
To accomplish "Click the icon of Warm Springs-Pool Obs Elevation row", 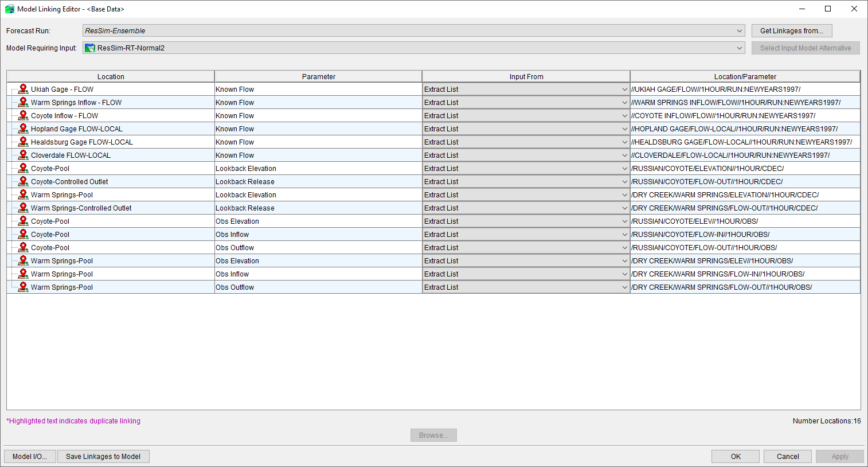I will point(23,260).
